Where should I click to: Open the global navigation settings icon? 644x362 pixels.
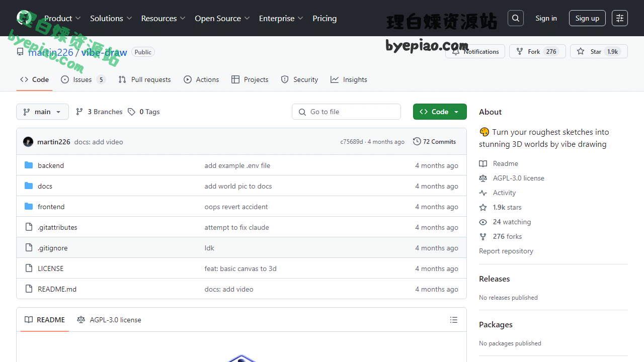point(620,18)
